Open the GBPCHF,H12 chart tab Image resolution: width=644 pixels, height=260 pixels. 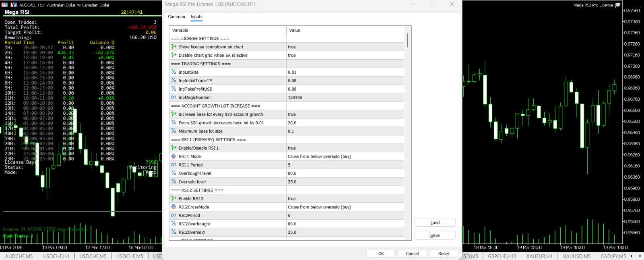pyautogui.click(x=502, y=256)
